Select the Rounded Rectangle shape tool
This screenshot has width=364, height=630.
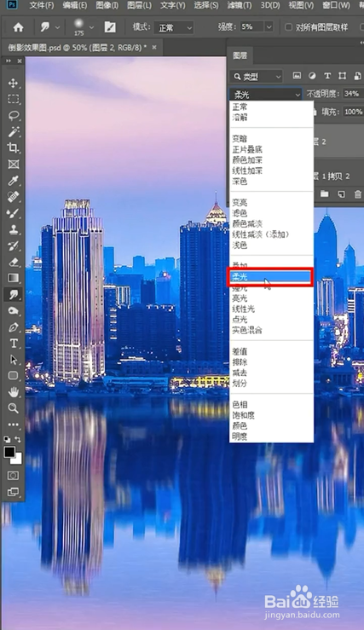pyautogui.click(x=14, y=376)
